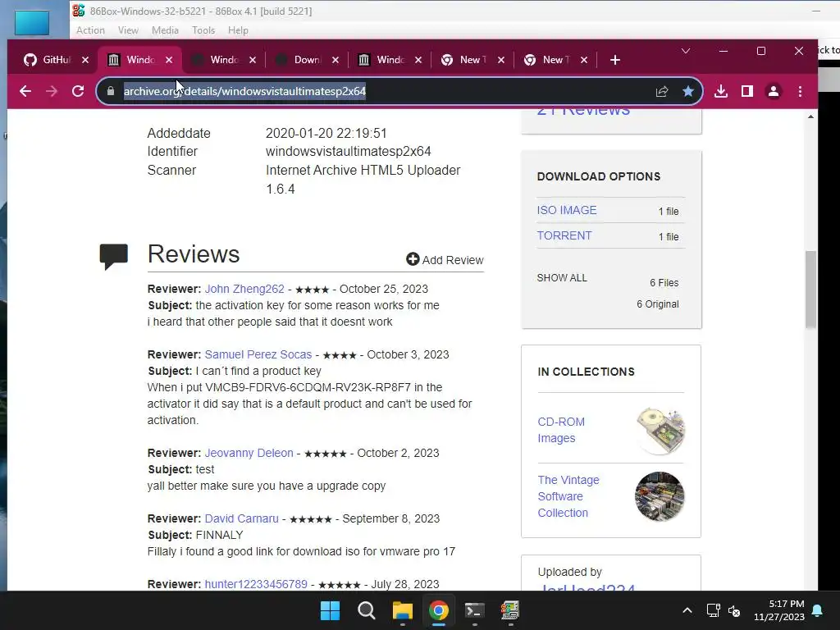Viewport: 840px width, 630px height.
Task: Open the taskbar clock and date
Action: click(x=779, y=610)
